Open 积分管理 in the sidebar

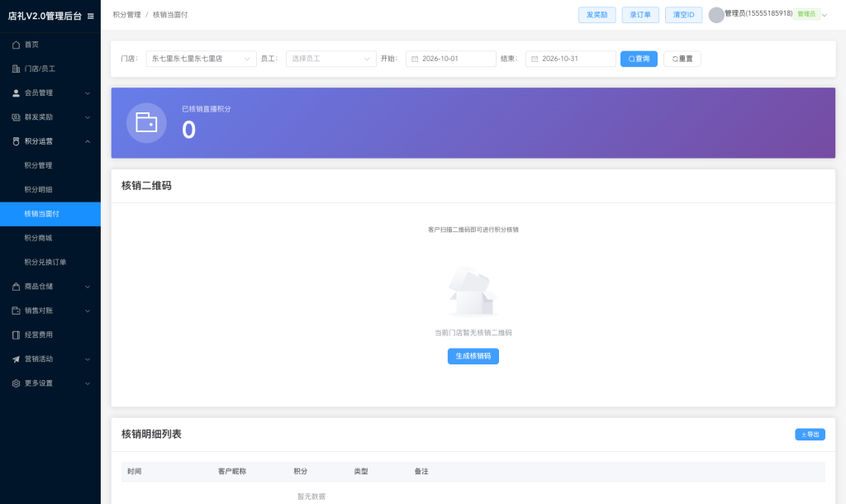(50, 166)
